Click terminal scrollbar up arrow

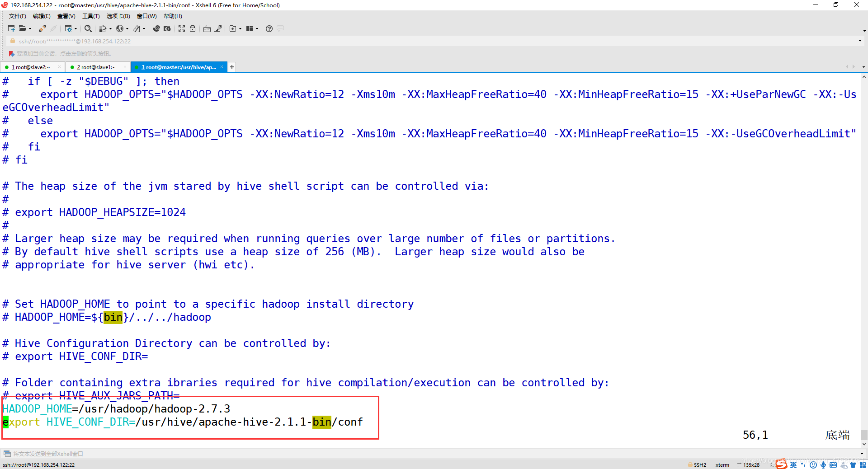[x=864, y=77]
